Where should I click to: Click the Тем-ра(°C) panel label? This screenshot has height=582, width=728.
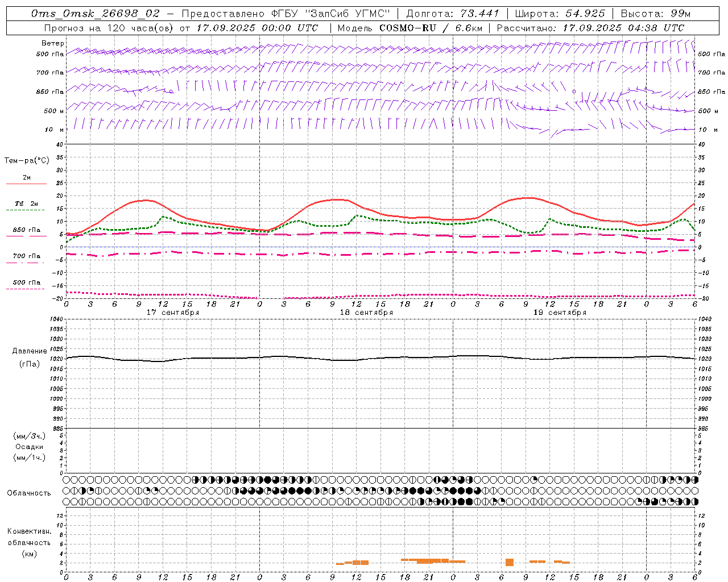tap(27, 161)
